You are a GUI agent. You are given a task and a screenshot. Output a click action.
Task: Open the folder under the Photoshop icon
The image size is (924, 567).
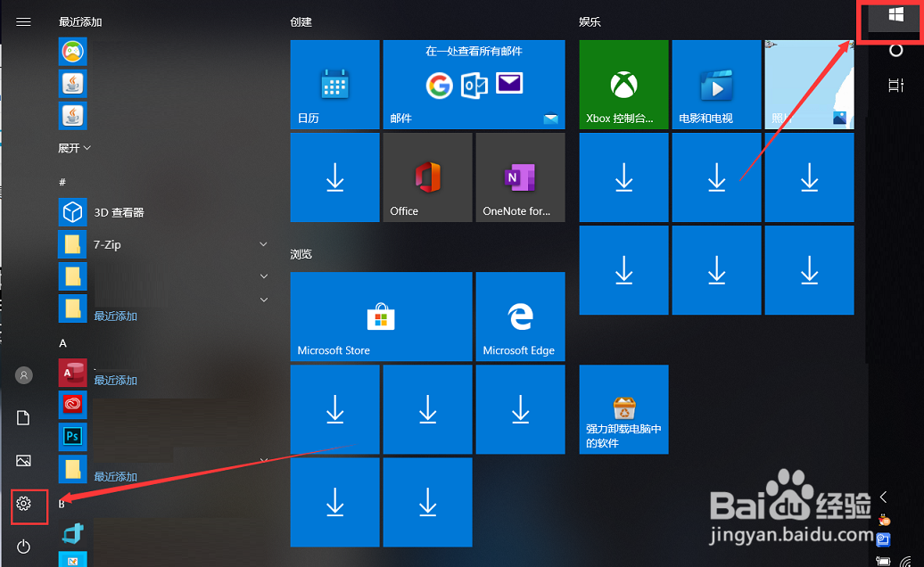[72, 469]
